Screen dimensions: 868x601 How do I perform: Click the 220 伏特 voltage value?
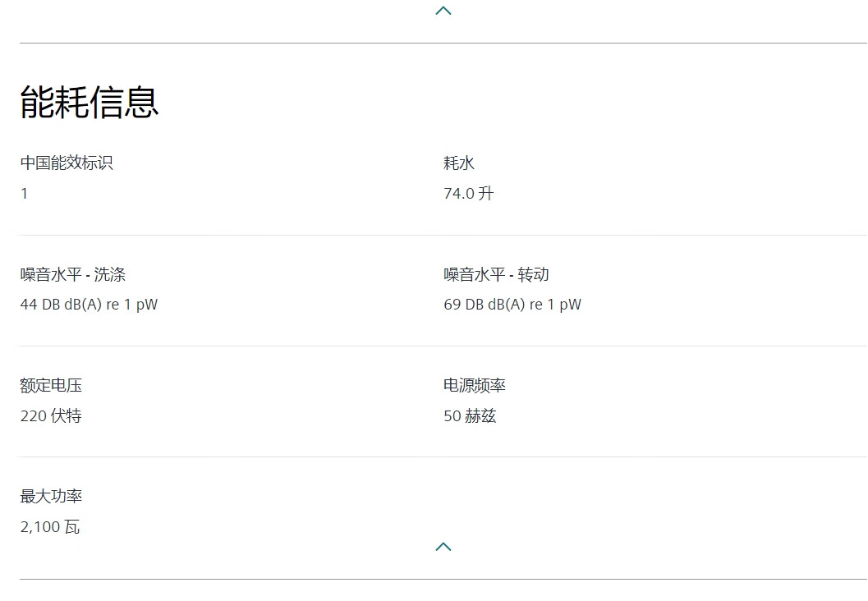(x=51, y=416)
